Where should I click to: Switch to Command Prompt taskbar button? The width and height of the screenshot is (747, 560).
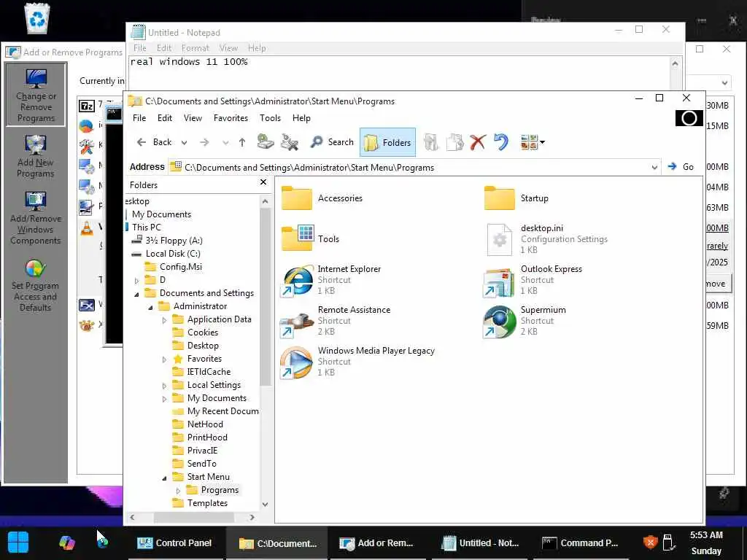[580, 542]
